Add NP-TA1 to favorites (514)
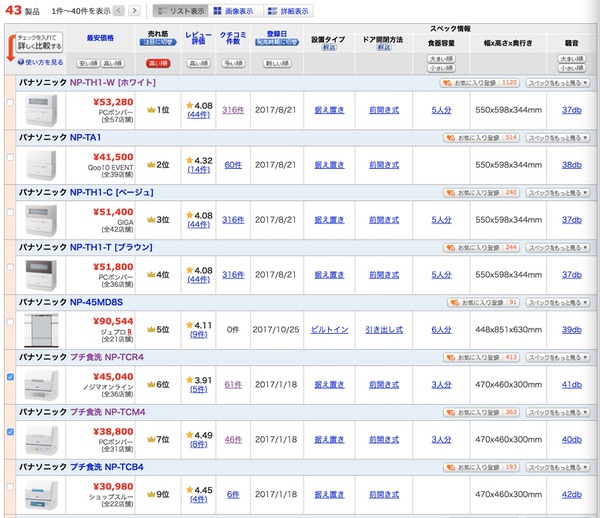 pos(481,137)
